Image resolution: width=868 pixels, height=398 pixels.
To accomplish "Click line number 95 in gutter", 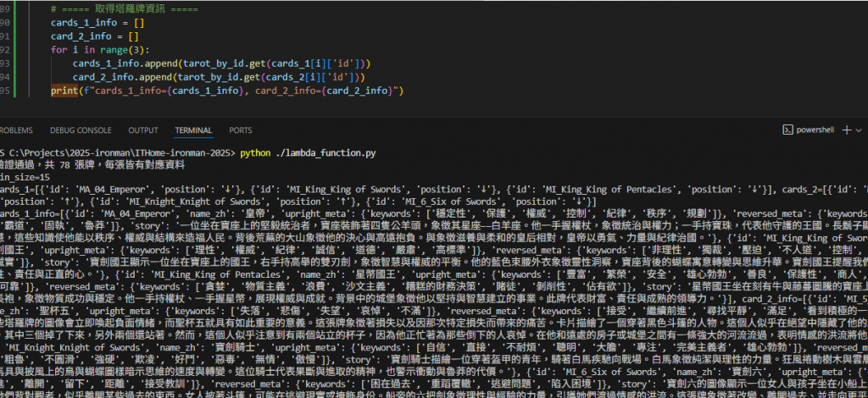I will coord(5,91).
